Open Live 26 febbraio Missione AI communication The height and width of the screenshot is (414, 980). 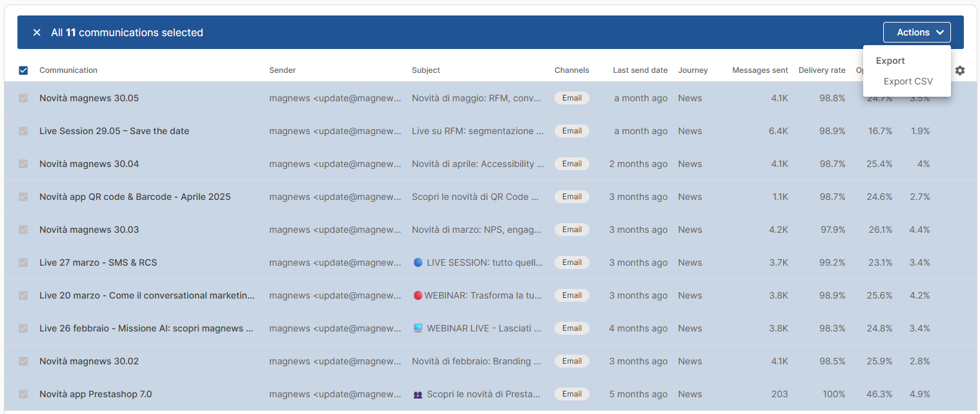147,328
